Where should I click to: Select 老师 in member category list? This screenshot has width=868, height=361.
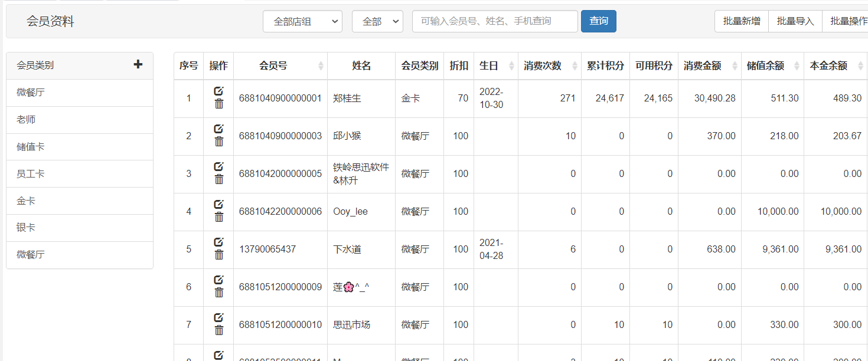[26, 120]
